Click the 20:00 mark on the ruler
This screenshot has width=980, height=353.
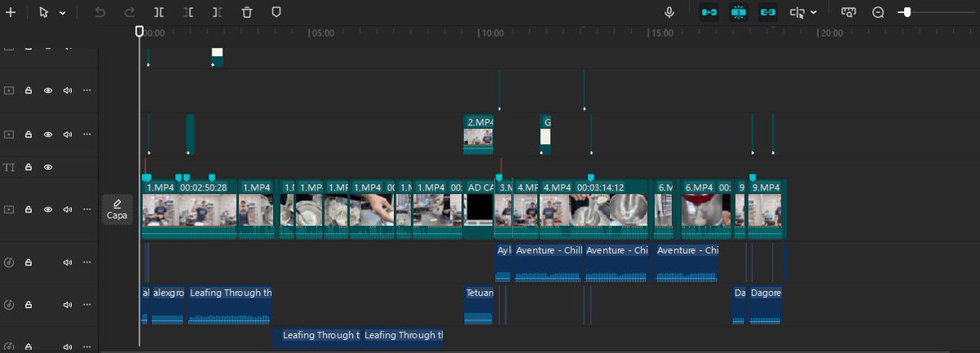click(831, 34)
